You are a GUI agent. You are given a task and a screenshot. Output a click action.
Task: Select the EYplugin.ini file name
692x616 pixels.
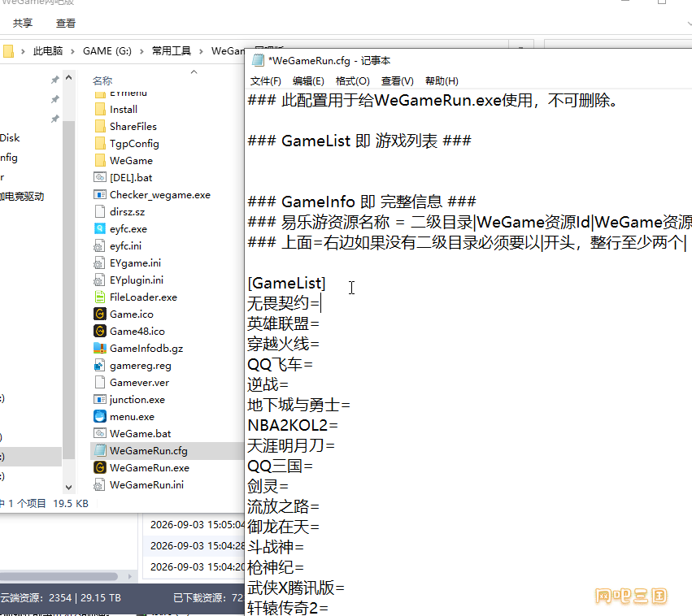[137, 280]
